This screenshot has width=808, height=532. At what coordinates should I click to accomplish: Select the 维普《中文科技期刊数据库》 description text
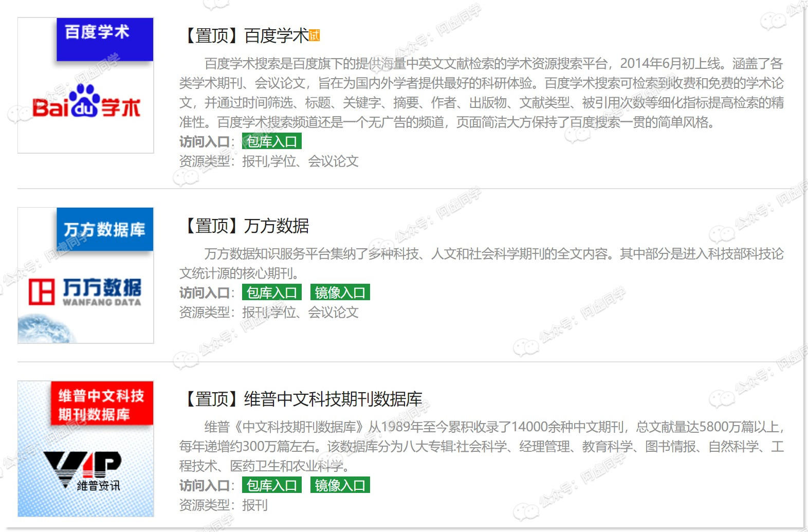pos(482,446)
